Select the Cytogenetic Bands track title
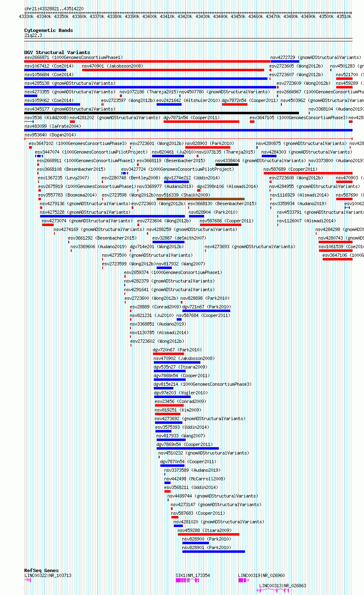Screen dimensions: 364x595 49,30
